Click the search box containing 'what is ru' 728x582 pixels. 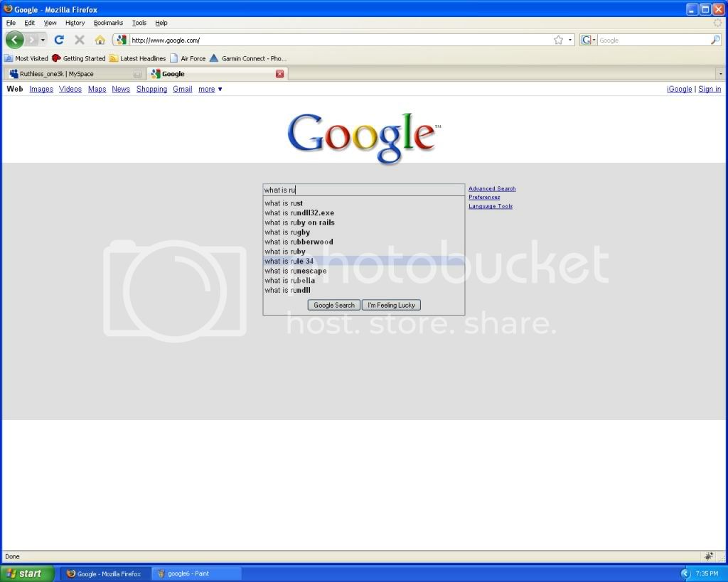click(363, 190)
